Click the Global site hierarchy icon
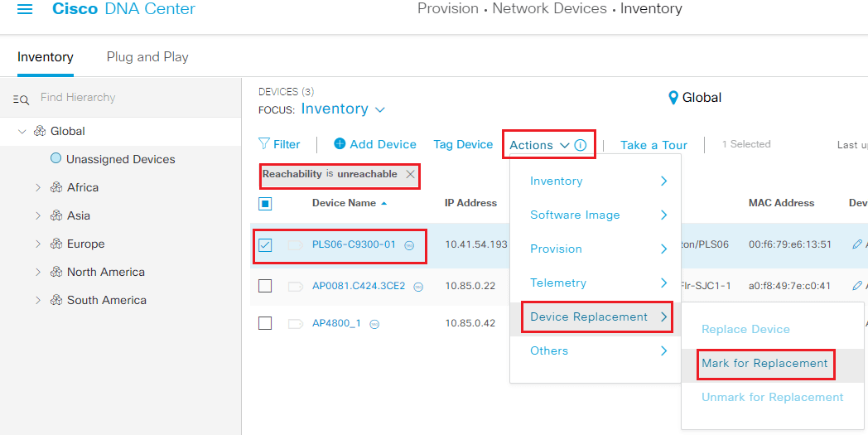This screenshot has height=435, width=868. tap(39, 132)
